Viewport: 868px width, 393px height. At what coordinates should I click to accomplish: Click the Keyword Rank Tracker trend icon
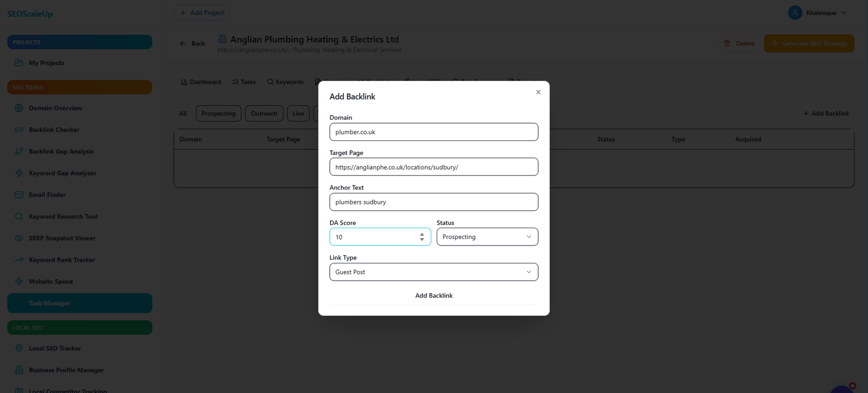tap(19, 260)
